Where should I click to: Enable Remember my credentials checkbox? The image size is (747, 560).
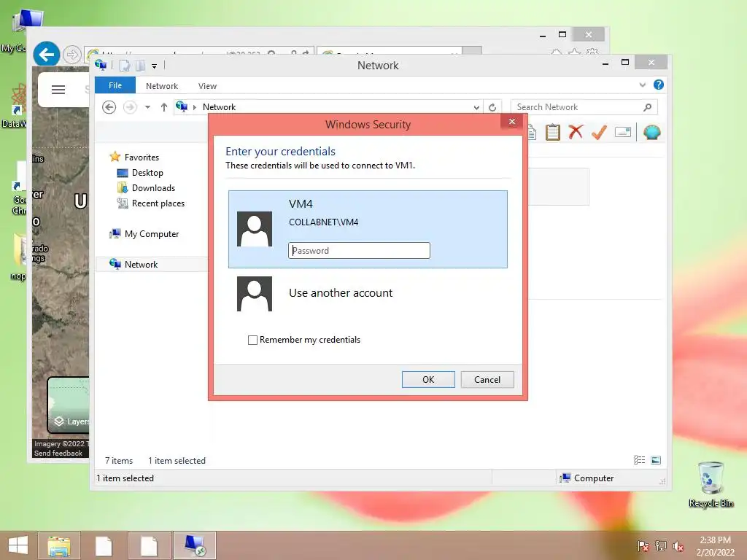pos(252,340)
